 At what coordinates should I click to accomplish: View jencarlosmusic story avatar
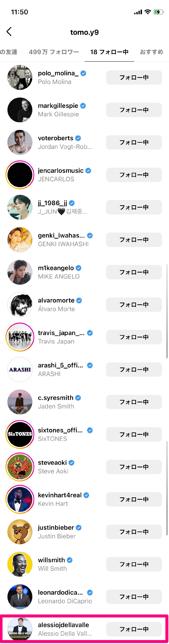click(x=20, y=175)
